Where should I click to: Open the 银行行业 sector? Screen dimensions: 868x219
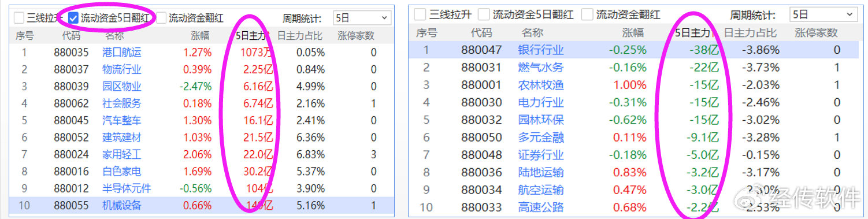541,50
